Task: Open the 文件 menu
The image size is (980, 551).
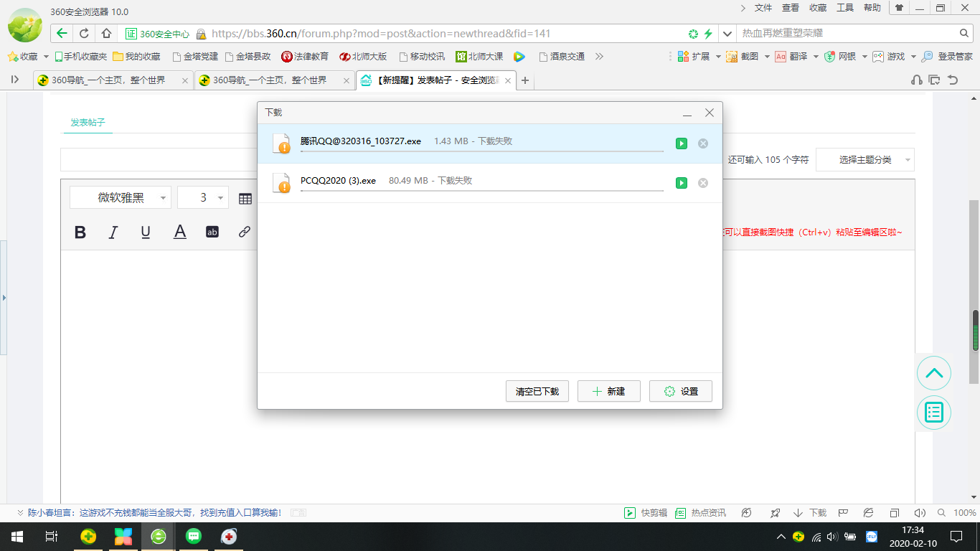Action: coord(763,8)
